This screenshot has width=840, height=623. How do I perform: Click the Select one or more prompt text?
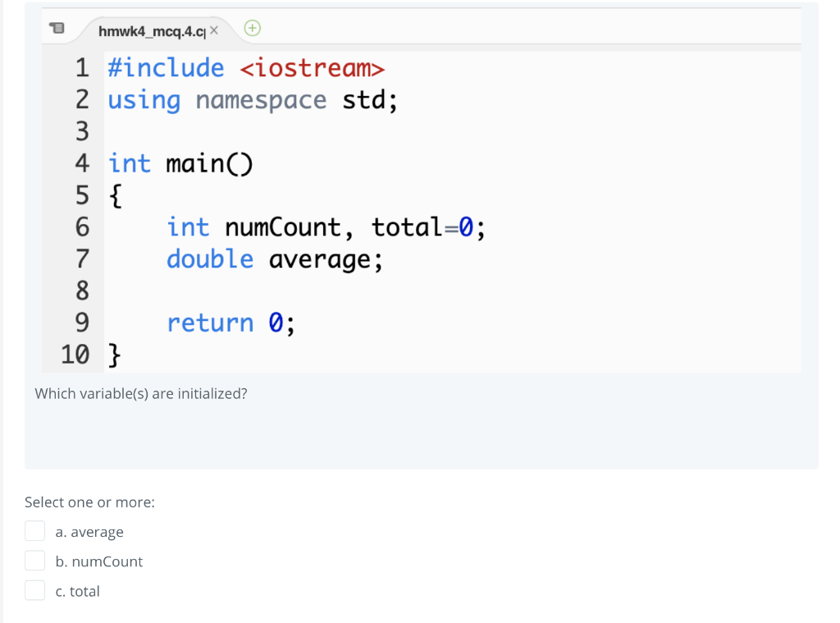click(89, 502)
